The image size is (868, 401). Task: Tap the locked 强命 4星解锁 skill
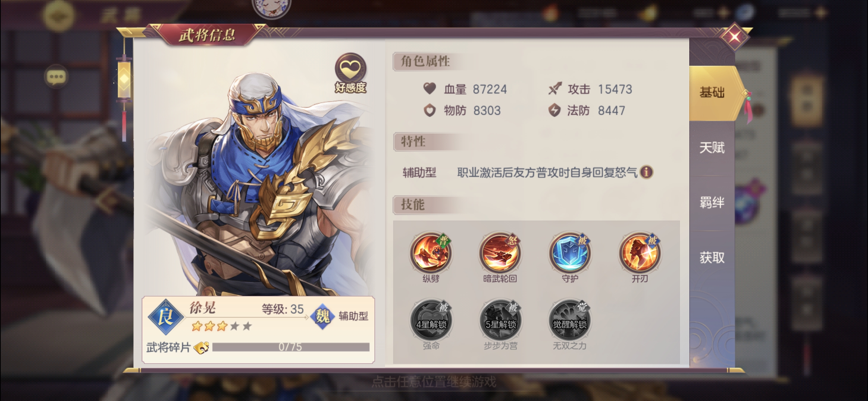click(431, 320)
